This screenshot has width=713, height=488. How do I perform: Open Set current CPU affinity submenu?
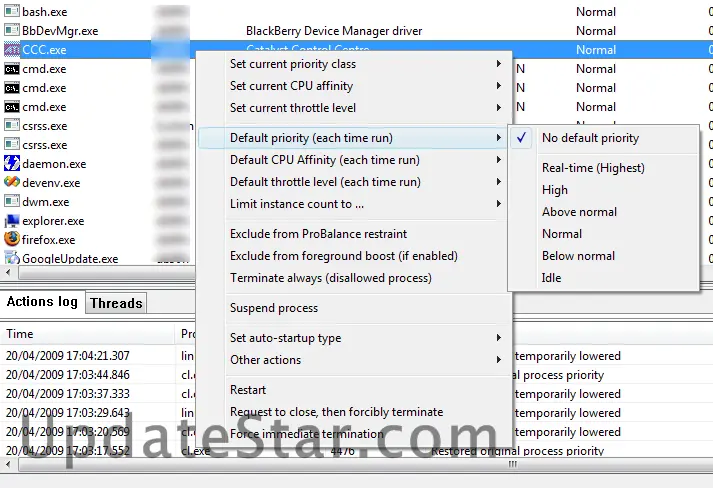pos(355,86)
